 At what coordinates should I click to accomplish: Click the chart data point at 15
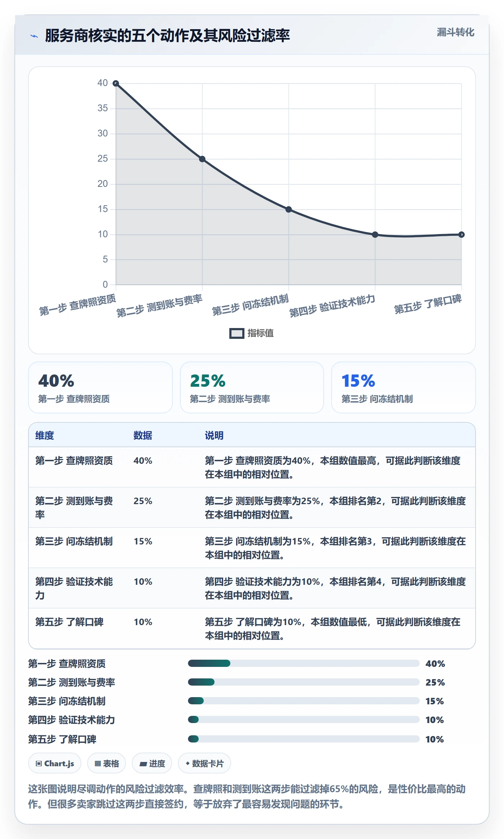[x=289, y=210]
